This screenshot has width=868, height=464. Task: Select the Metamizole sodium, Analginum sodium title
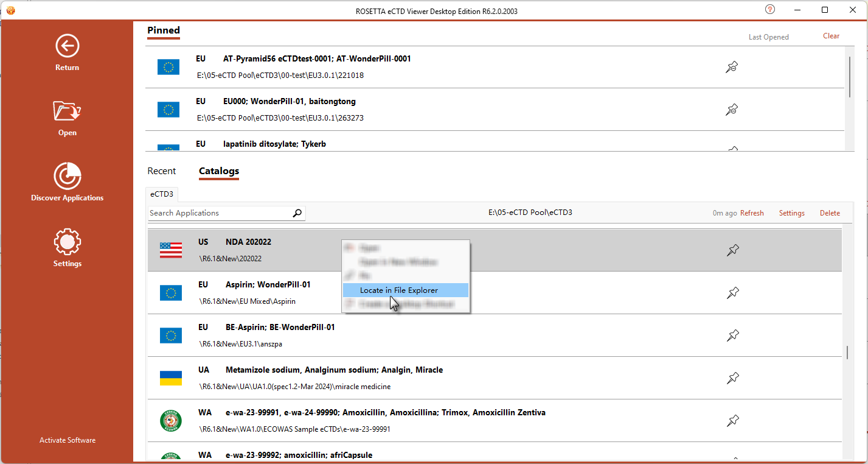(x=334, y=370)
